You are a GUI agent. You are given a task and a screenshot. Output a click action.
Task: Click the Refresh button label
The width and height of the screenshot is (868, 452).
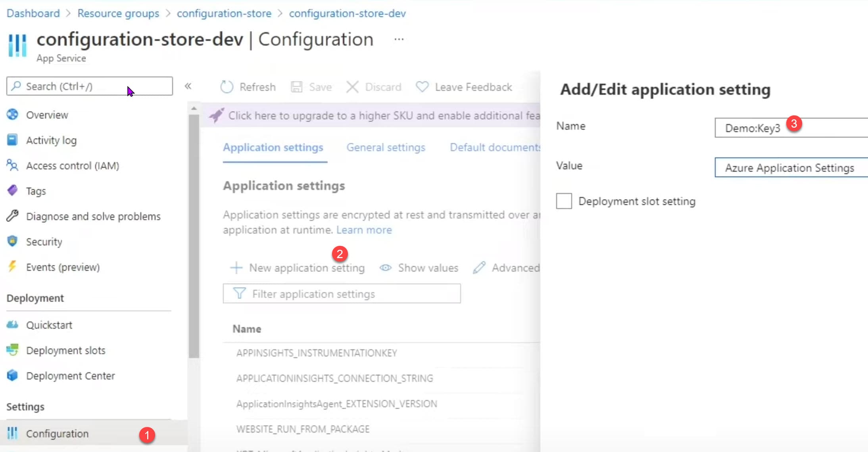point(257,87)
